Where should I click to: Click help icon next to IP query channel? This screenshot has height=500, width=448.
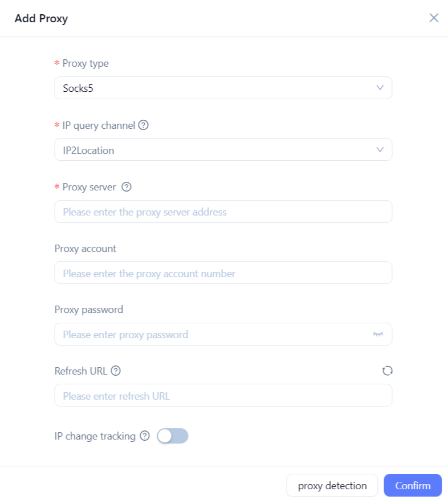point(144,125)
